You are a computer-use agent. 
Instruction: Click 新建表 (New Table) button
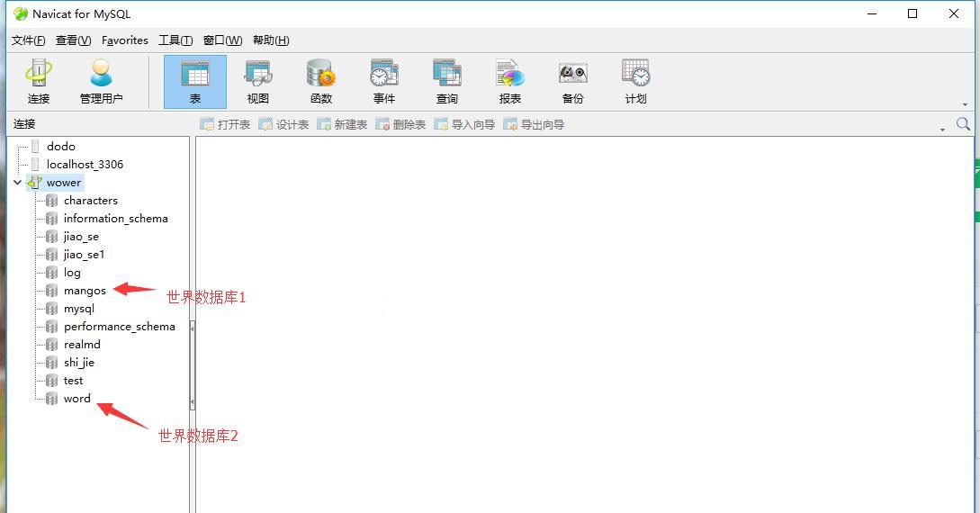tap(342, 124)
